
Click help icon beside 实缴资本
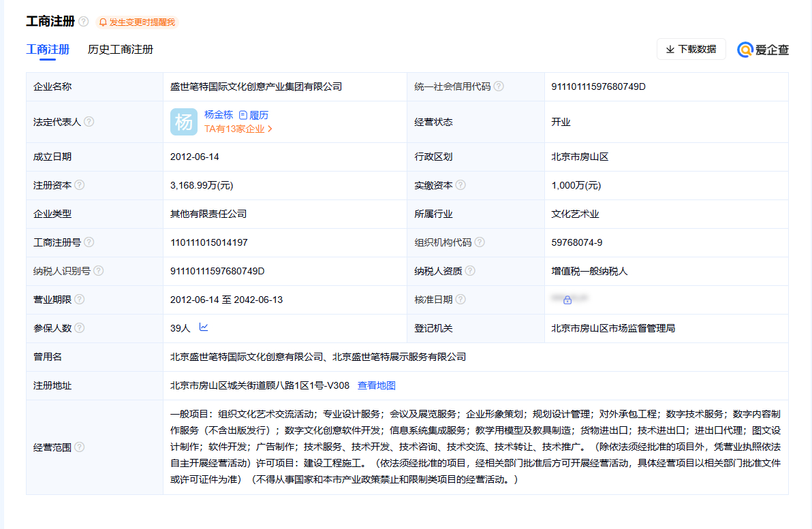coord(460,185)
